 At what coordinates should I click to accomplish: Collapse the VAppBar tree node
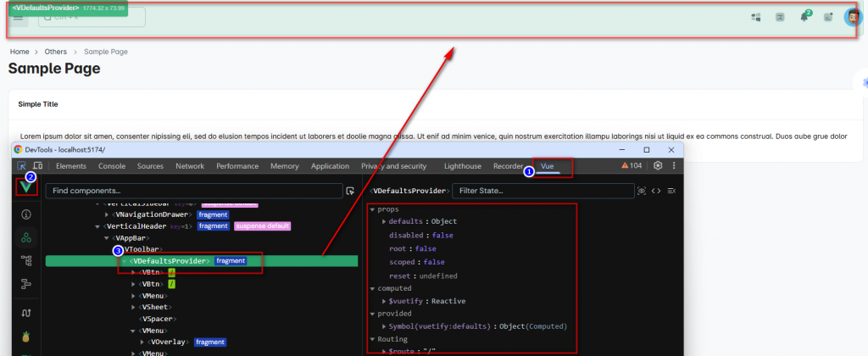pos(107,238)
